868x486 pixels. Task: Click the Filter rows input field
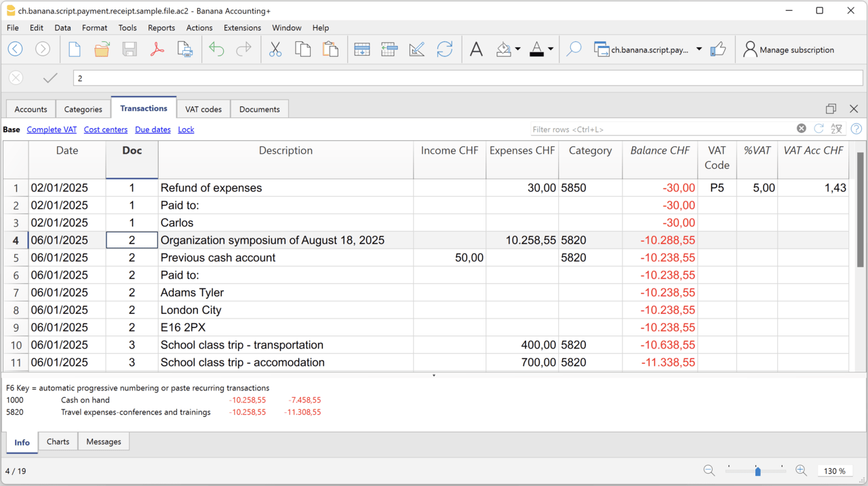pyautogui.click(x=662, y=129)
